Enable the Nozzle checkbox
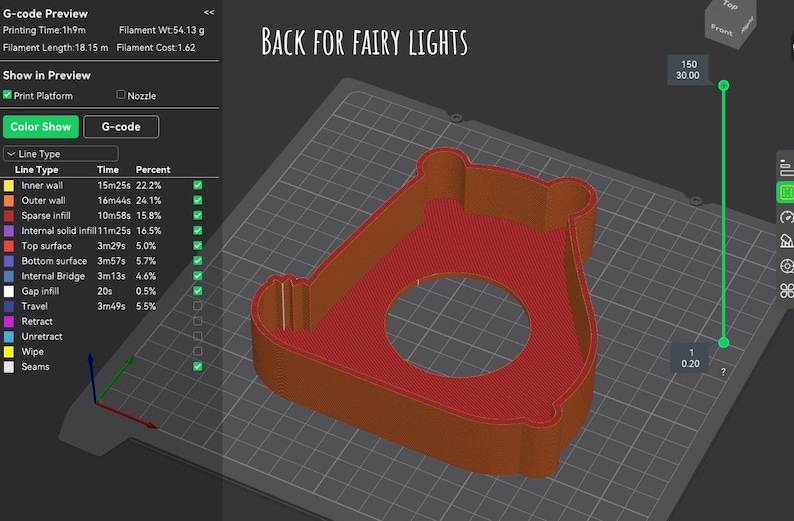 (121, 95)
